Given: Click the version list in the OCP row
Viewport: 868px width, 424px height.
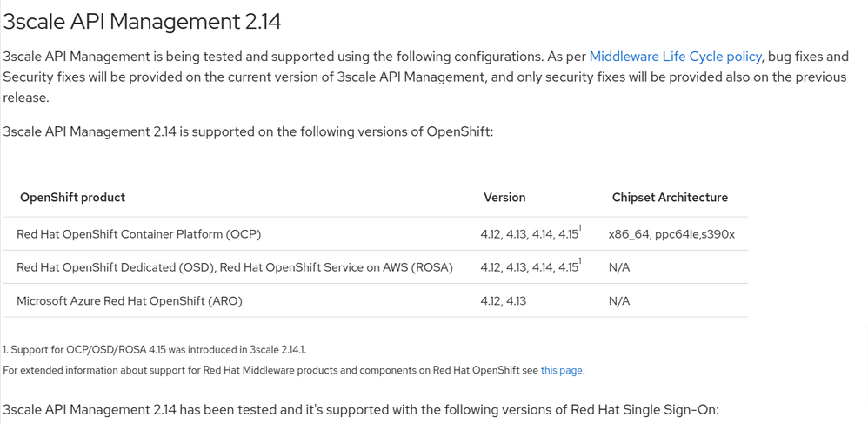Looking at the screenshot, I should pos(528,235).
